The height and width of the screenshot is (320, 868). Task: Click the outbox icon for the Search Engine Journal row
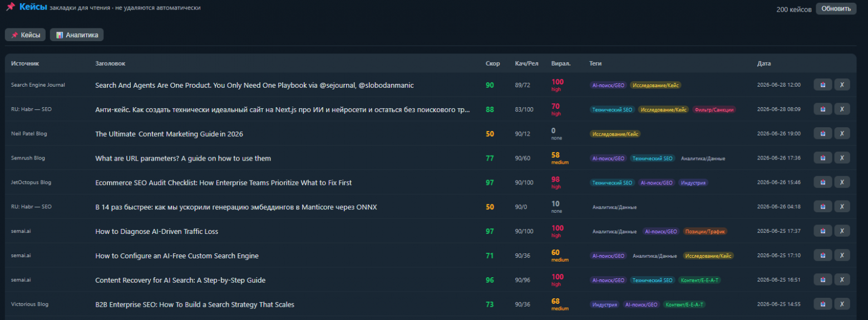822,85
